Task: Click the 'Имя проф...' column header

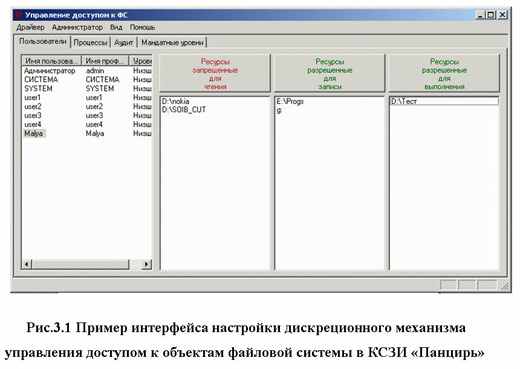Action: [105, 61]
